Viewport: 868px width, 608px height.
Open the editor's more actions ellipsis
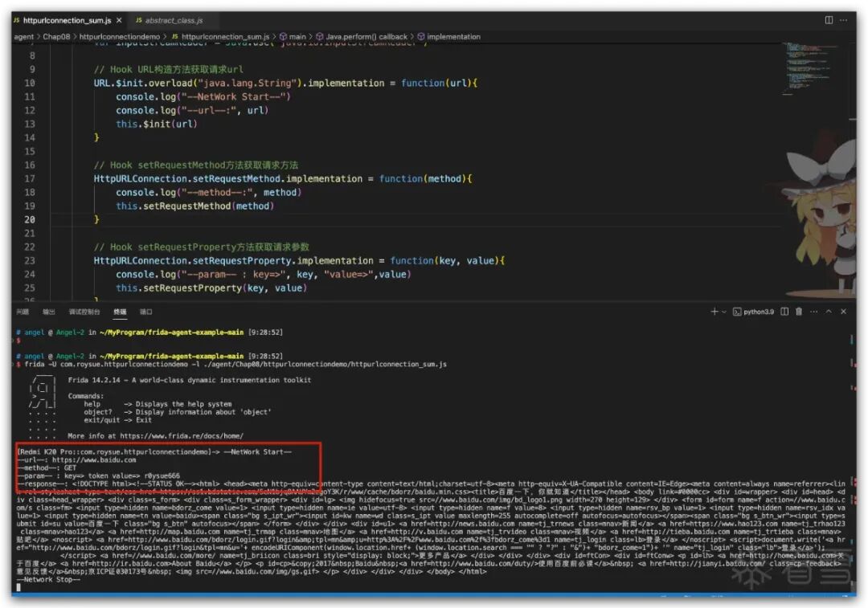click(844, 20)
